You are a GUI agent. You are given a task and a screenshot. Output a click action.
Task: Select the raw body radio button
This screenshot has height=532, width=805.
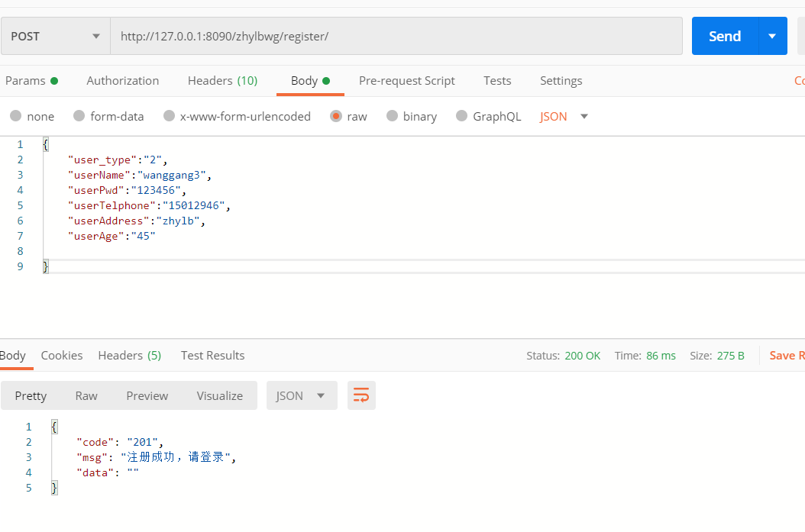click(336, 116)
